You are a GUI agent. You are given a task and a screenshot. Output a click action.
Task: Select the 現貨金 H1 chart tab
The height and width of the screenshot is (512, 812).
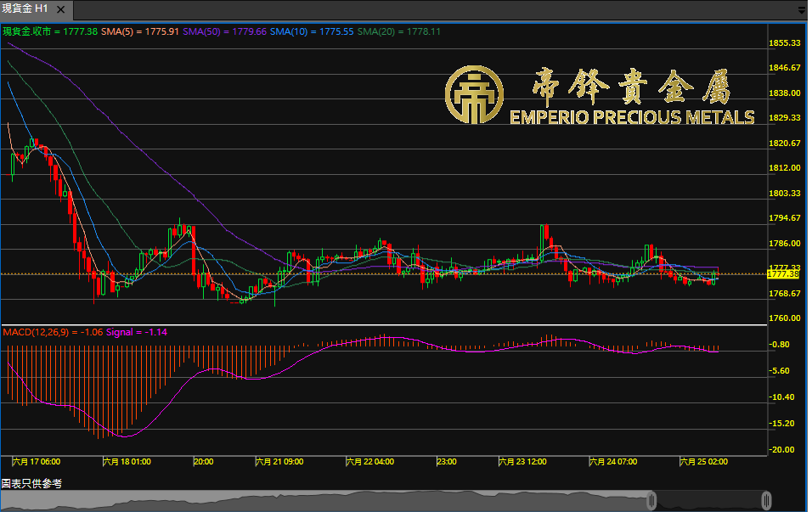pos(25,8)
